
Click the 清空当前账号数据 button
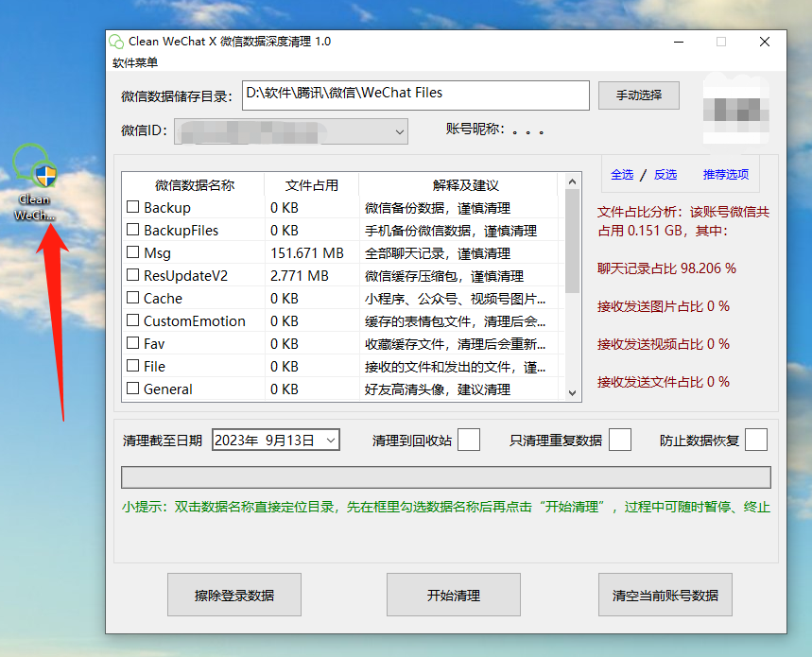[665, 595]
